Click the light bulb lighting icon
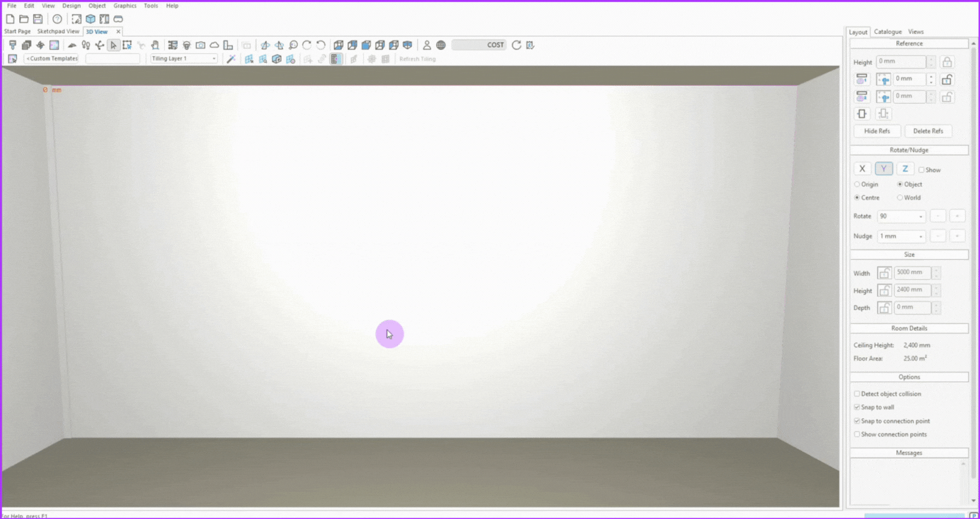The width and height of the screenshot is (980, 519). [186, 45]
